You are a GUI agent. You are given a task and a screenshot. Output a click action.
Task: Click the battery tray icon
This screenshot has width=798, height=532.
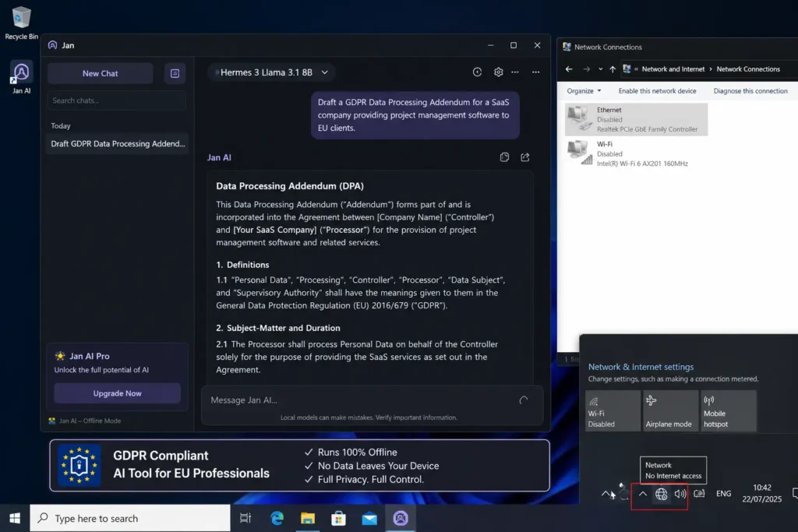699,493
